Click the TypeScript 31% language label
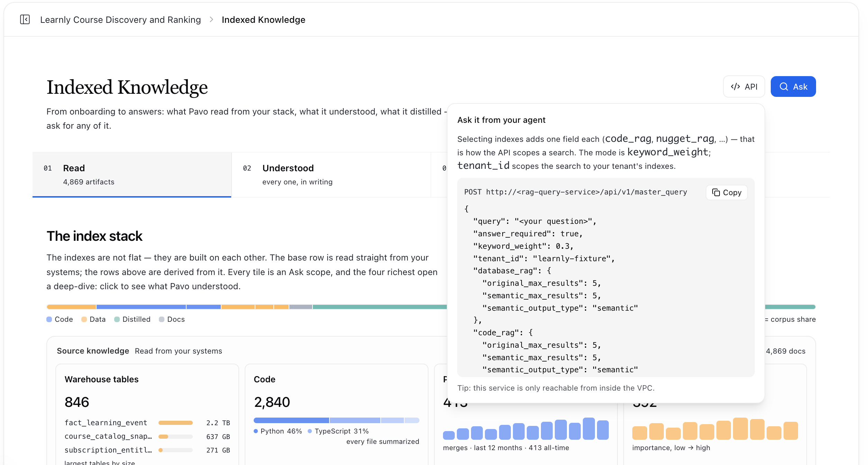This screenshot has height=465, width=868. [x=342, y=431]
